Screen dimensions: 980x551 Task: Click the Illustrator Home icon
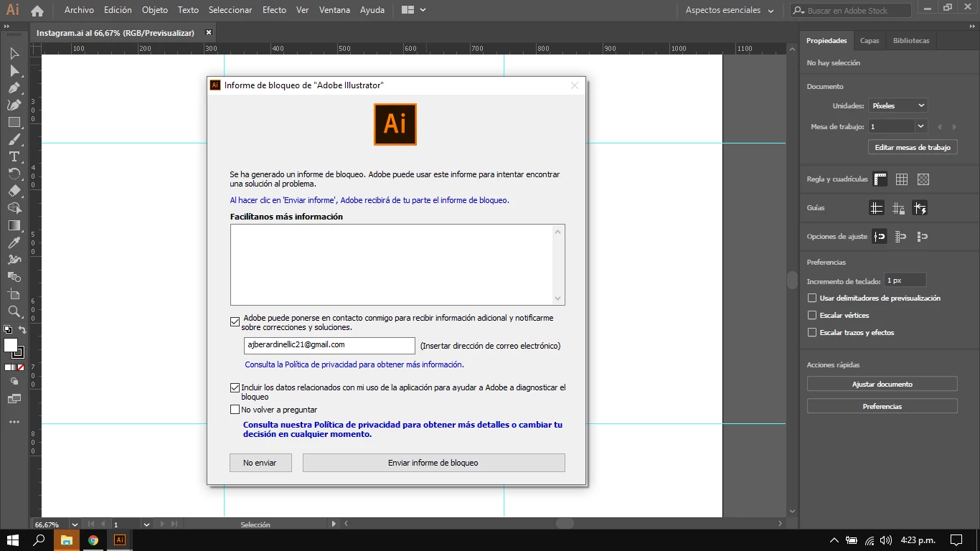[37, 11]
